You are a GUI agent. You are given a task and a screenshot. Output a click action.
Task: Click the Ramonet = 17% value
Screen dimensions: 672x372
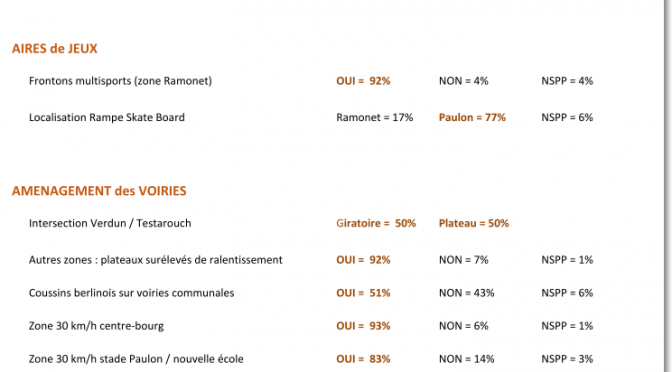pos(375,117)
